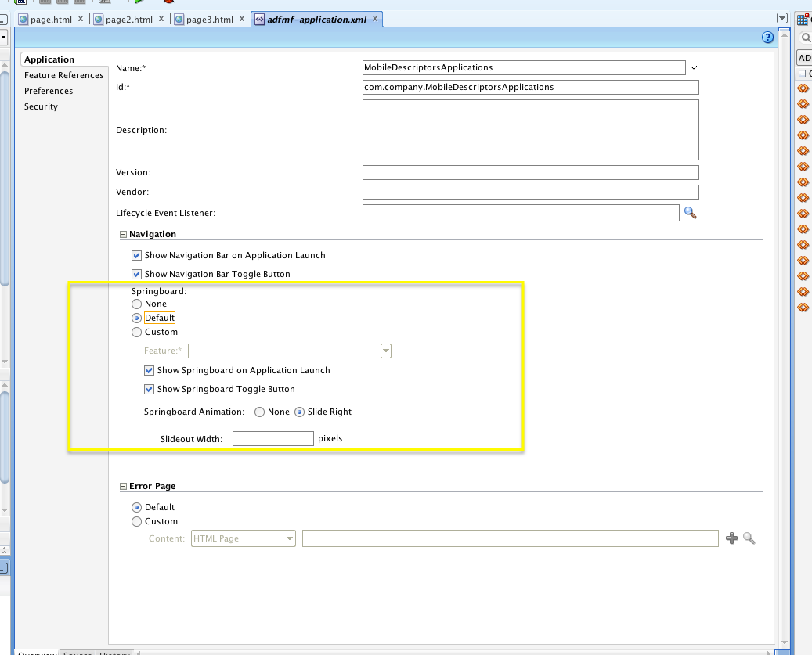Click the SQL worksheet toolbar icon
The width and height of the screenshot is (812, 655).
point(21,3)
